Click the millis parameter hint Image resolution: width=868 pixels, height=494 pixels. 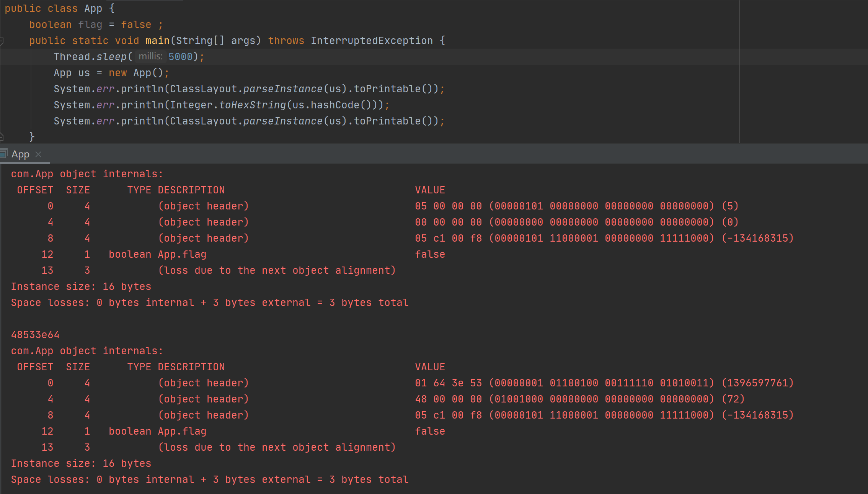[150, 57]
